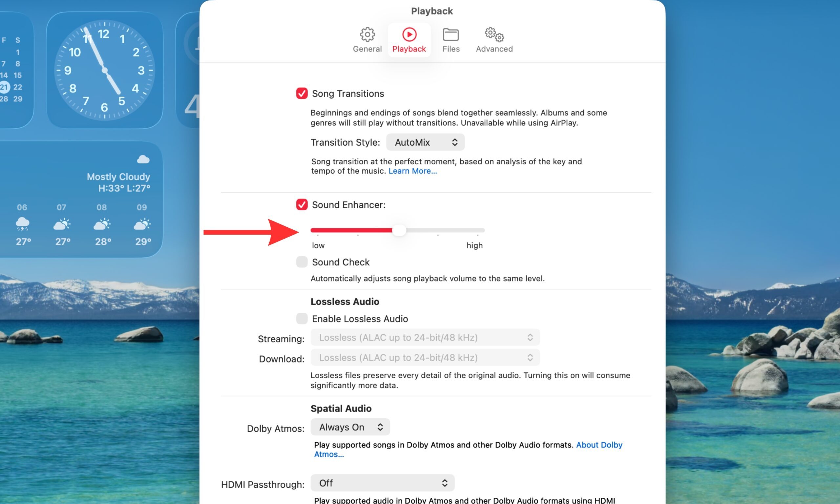Click the 28° forecast temperature
840x504 pixels.
coord(103,241)
